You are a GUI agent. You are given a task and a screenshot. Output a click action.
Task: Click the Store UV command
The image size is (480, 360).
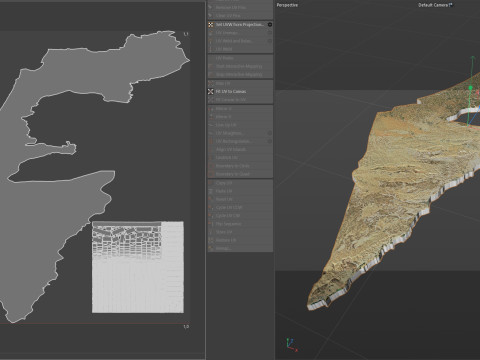point(240,232)
